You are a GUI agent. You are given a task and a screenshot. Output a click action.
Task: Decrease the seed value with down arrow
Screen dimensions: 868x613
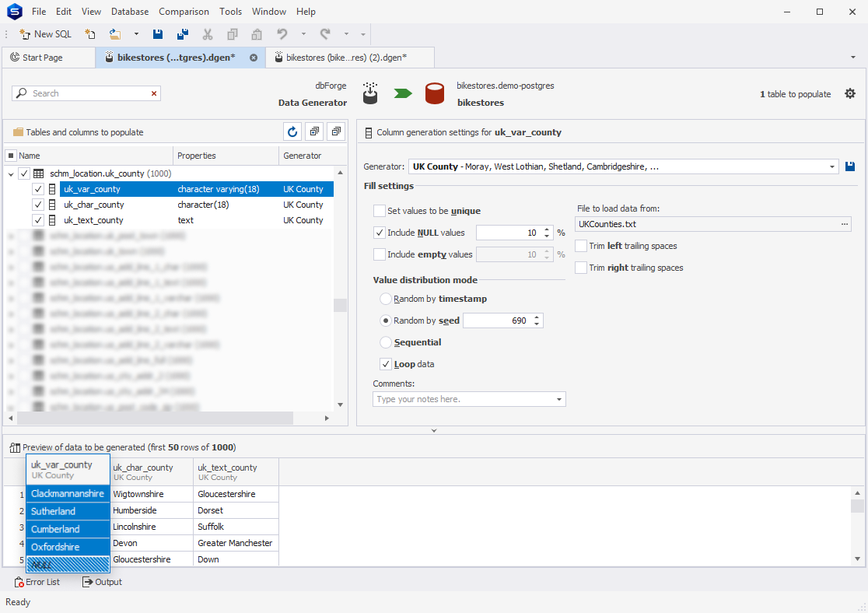537,324
